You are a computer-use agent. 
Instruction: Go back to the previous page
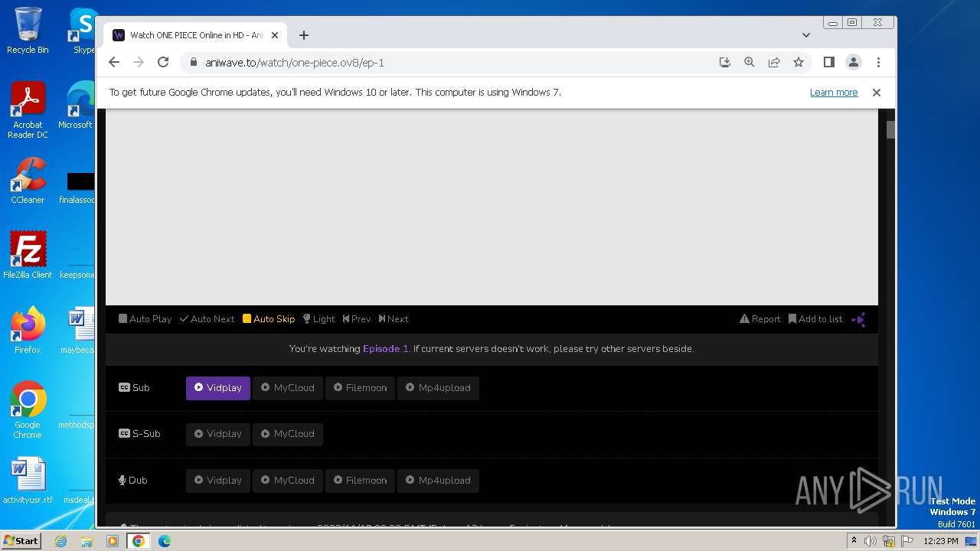point(114,63)
